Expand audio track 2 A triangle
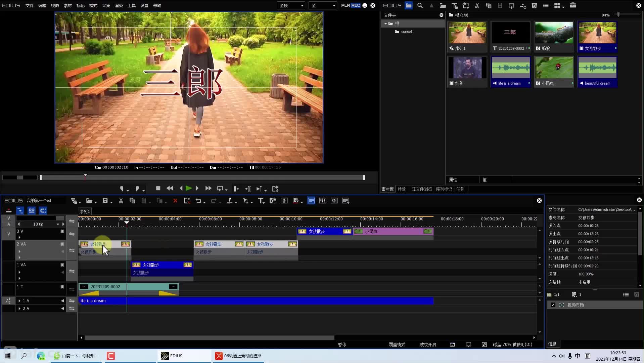The width and height of the screenshot is (644, 363). tap(19, 309)
